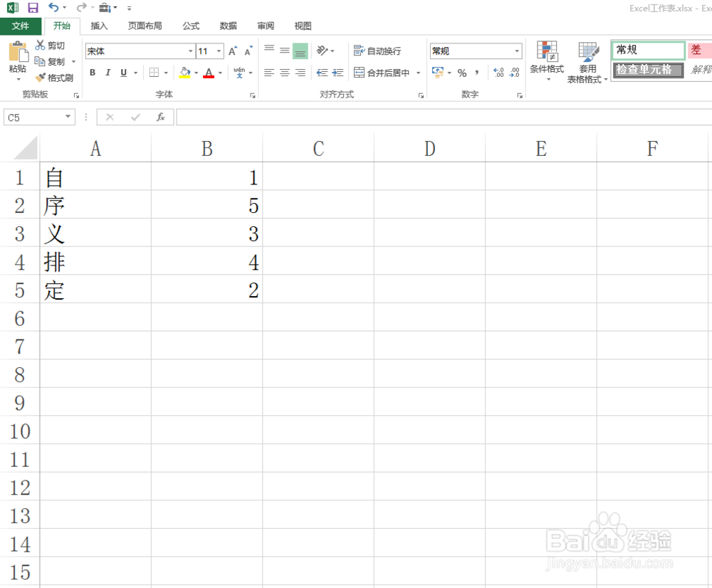Click the Format Painter brush icon

click(41, 78)
